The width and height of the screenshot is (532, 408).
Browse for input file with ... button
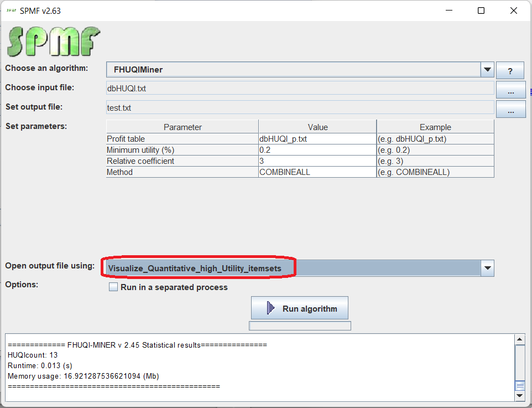click(509, 89)
